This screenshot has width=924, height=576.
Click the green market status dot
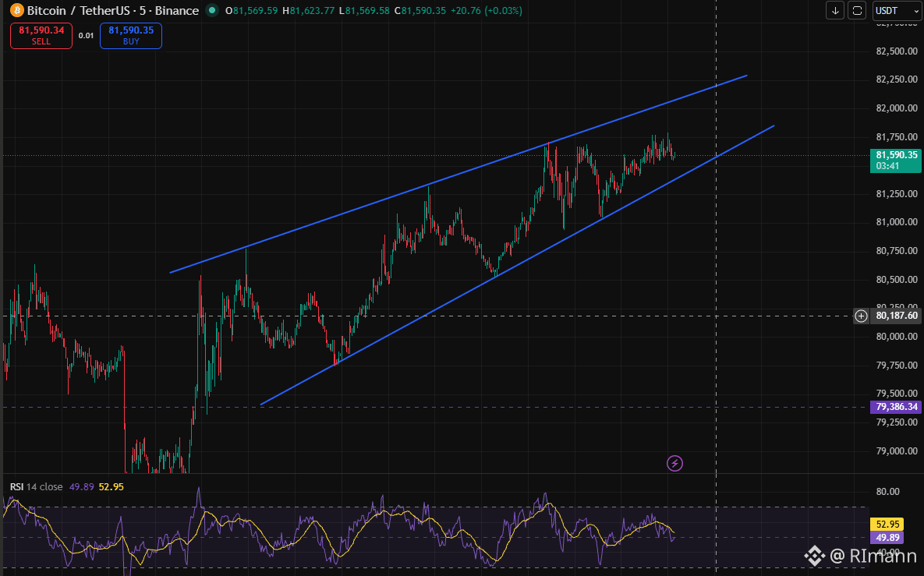click(x=211, y=11)
